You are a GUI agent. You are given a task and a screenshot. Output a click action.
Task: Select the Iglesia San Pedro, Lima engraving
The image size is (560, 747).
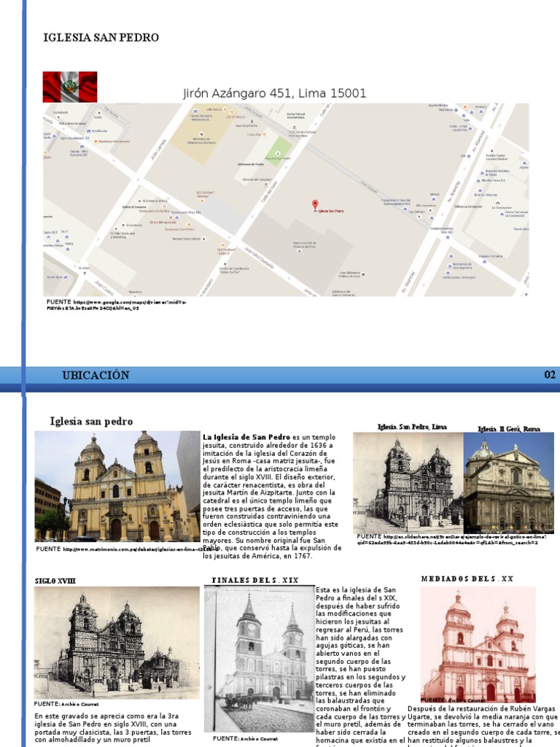[408, 482]
